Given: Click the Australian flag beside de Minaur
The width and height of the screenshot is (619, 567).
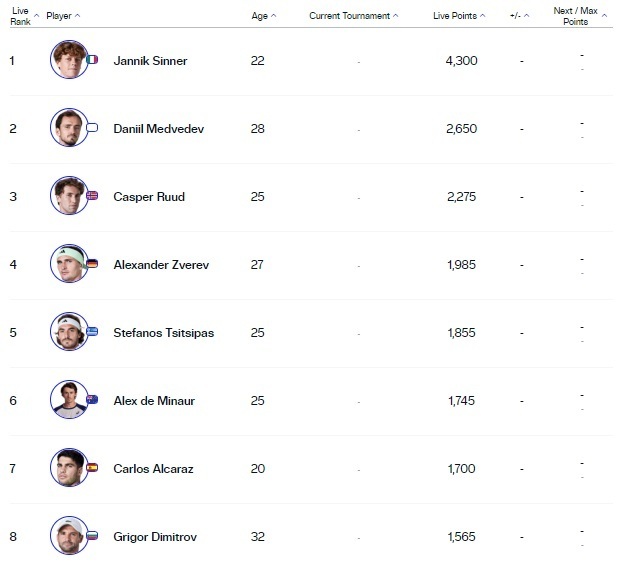Looking at the screenshot, I should (x=93, y=400).
